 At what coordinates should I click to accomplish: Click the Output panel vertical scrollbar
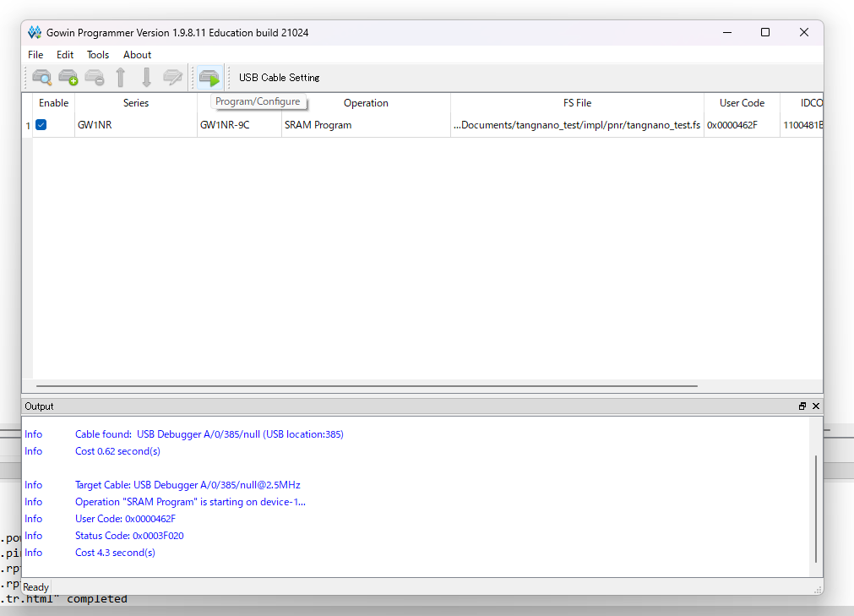[815, 509]
